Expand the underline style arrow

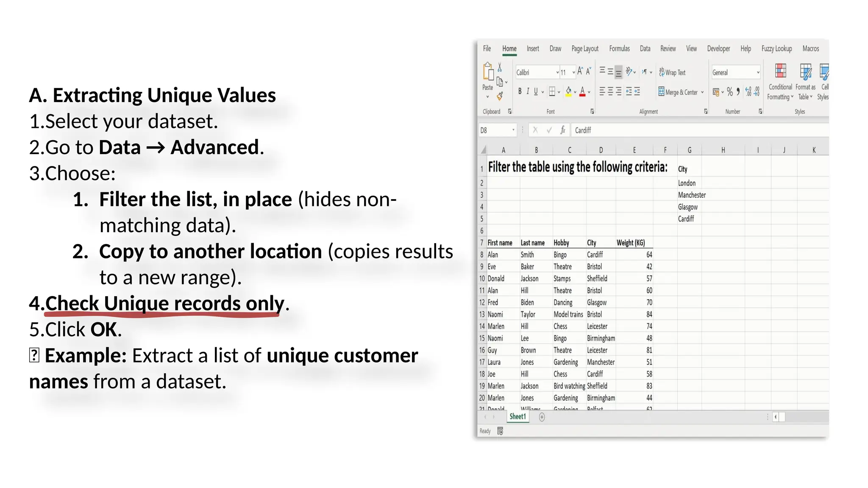542,92
